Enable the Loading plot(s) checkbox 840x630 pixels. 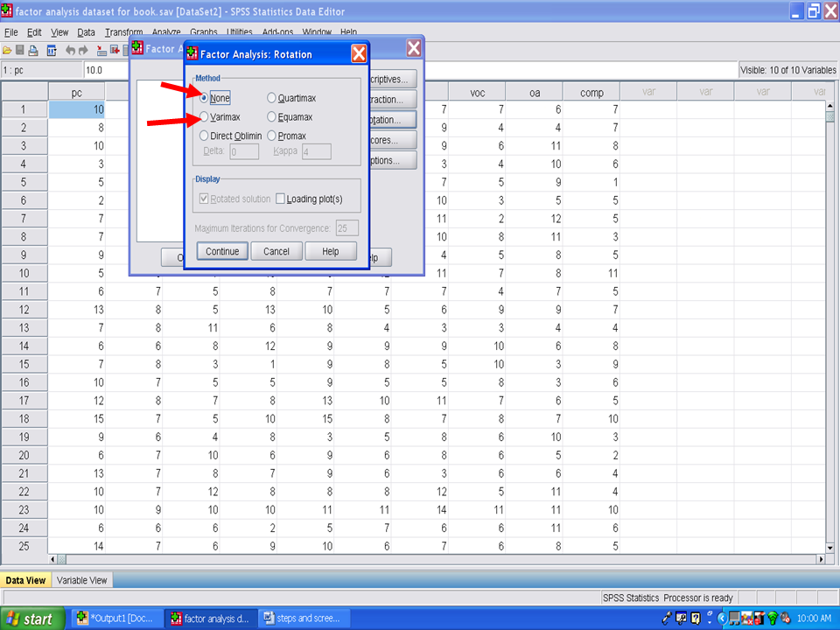pyautogui.click(x=281, y=199)
